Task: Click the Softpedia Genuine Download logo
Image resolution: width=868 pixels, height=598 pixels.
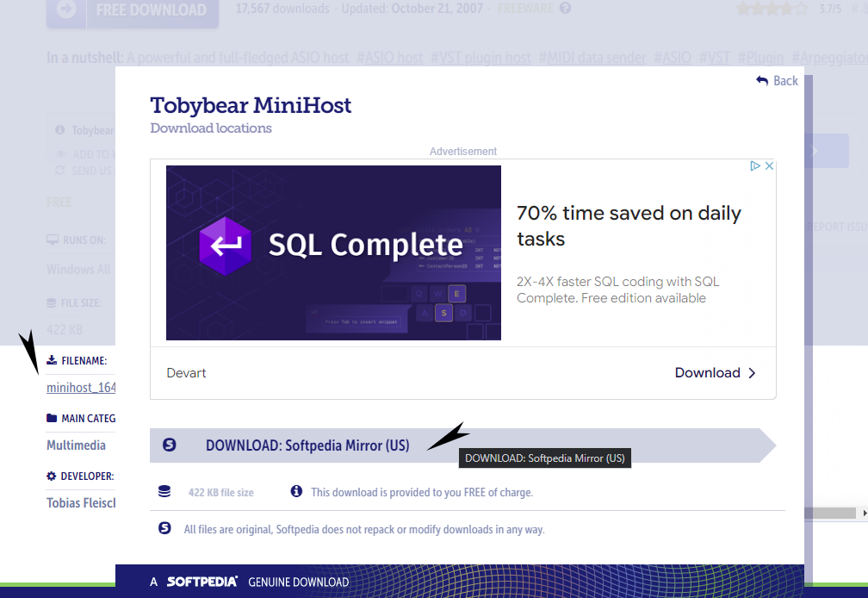Action: click(x=249, y=582)
